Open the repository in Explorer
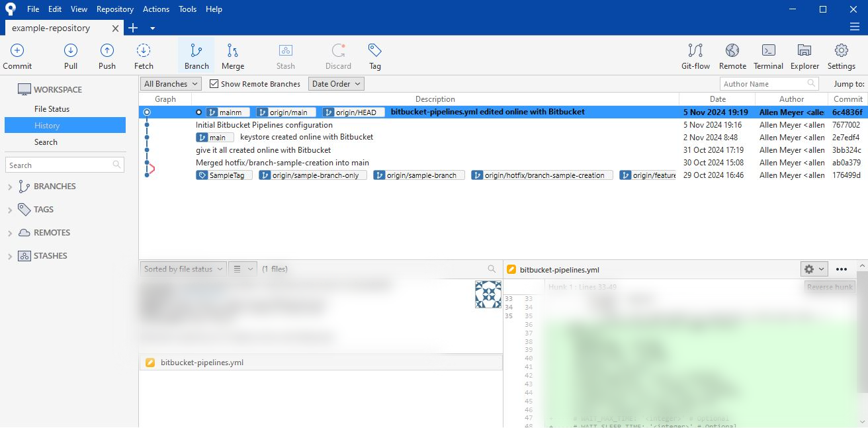Image resolution: width=868 pixels, height=428 pixels. [x=804, y=56]
